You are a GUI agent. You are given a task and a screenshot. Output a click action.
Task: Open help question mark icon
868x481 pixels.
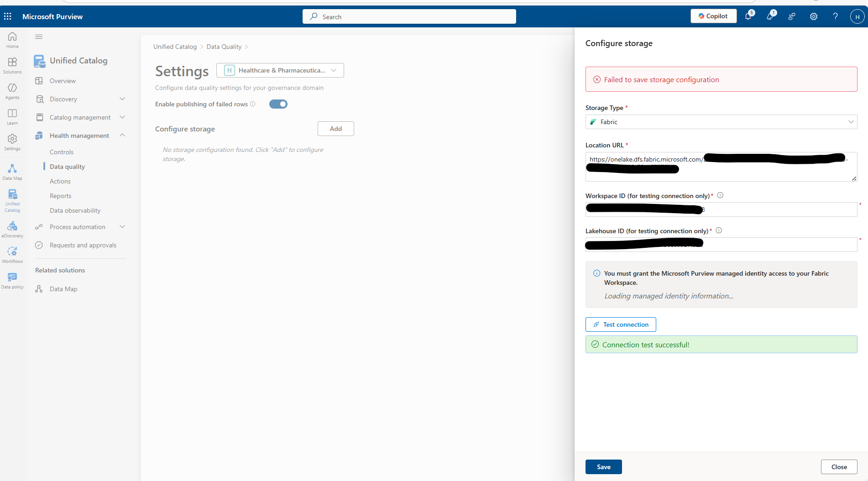835,16
